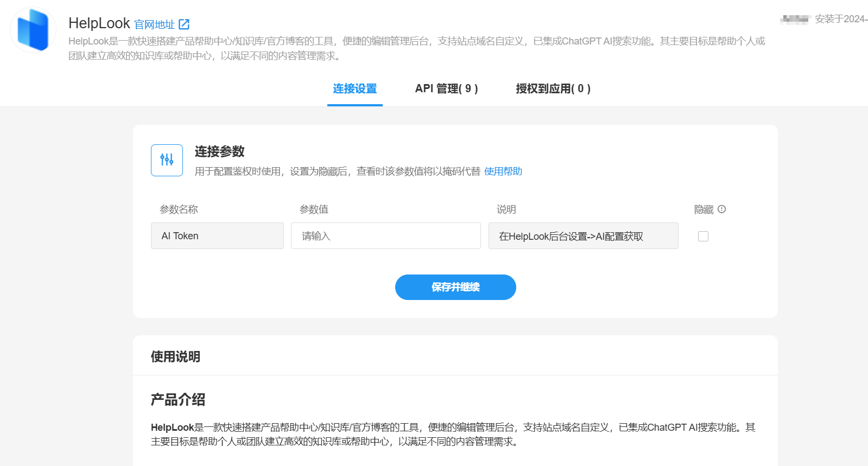
Task: Open the API 管理( 9 ) tab
Action: point(446,88)
